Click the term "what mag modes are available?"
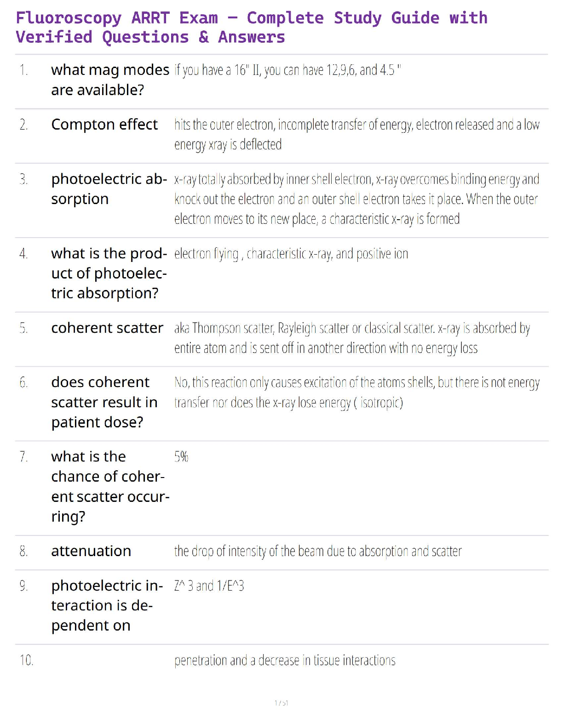The height and width of the screenshot is (728, 563). (110, 80)
